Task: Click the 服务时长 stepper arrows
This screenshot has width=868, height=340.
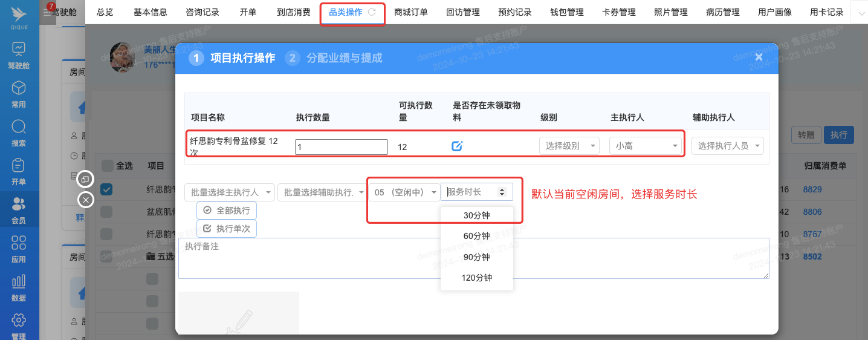Action: [x=501, y=192]
